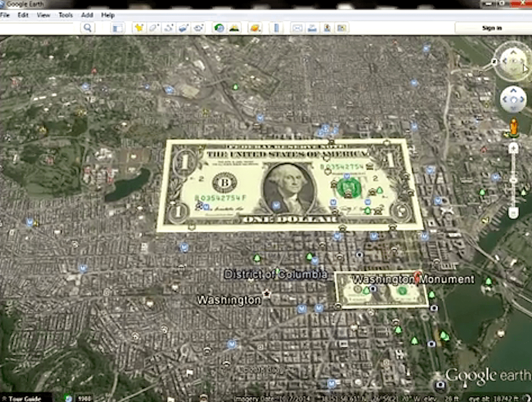Click the red Washington Monument placemark pin
Image resolution: width=532 pixels, height=402 pixels.
(x=418, y=277)
